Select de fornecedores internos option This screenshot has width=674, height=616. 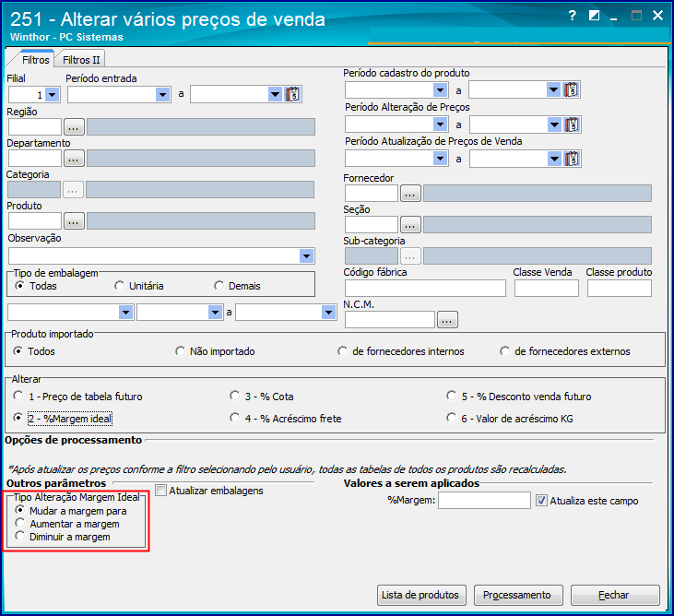coord(343,351)
